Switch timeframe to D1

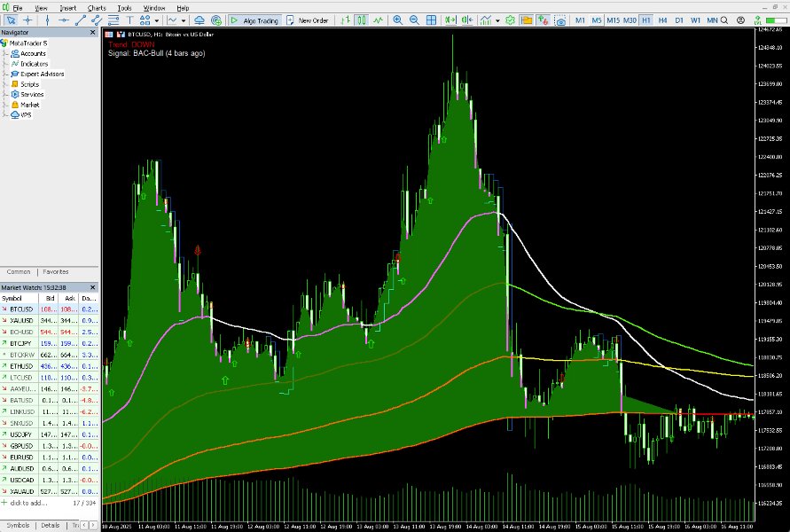coord(679,20)
